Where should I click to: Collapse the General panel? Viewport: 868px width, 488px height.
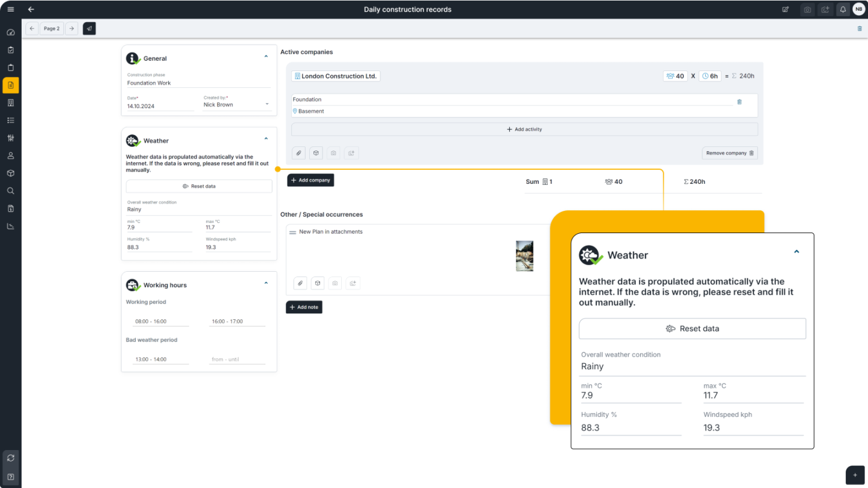pyautogui.click(x=266, y=55)
